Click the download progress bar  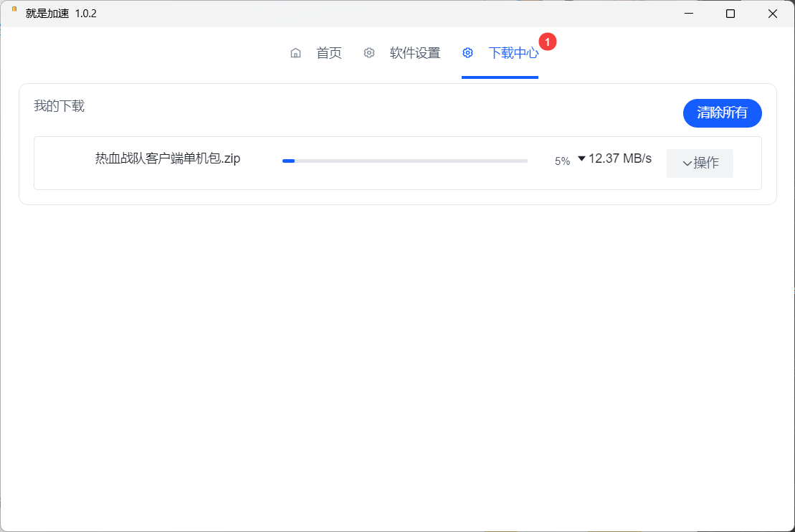tap(404, 161)
